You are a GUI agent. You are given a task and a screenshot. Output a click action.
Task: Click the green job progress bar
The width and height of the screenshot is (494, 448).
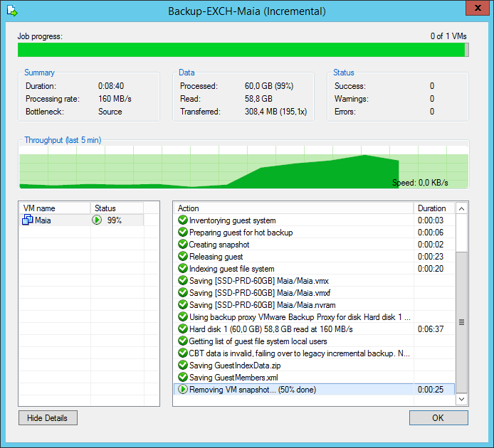pos(241,50)
